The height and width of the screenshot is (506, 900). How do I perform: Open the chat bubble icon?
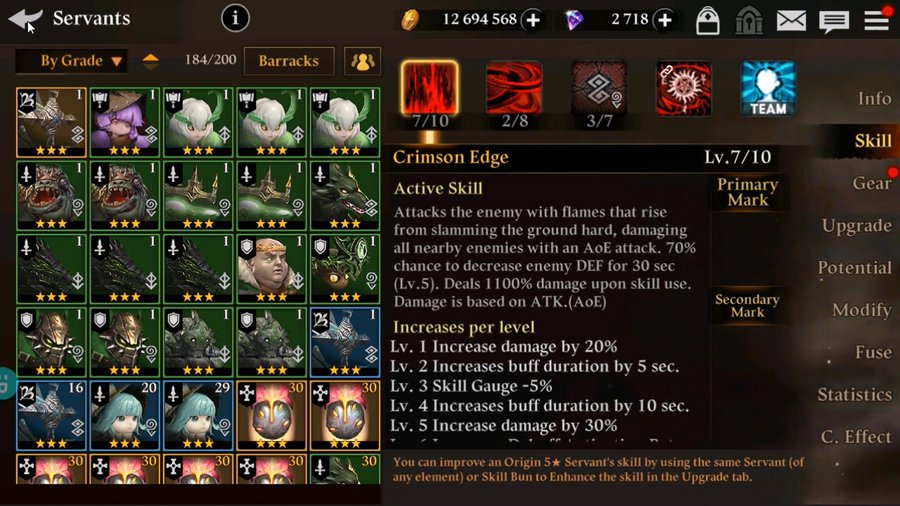(834, 21)
